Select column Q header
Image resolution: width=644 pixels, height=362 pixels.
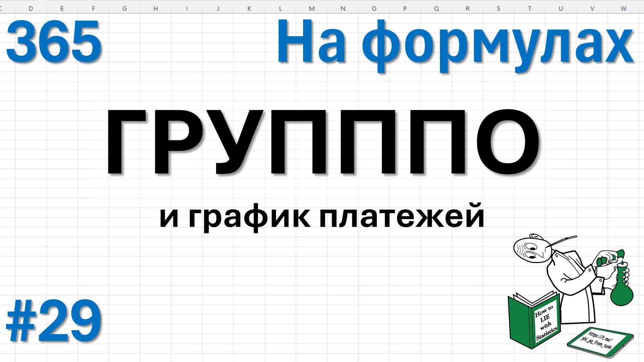coord(436,6)
